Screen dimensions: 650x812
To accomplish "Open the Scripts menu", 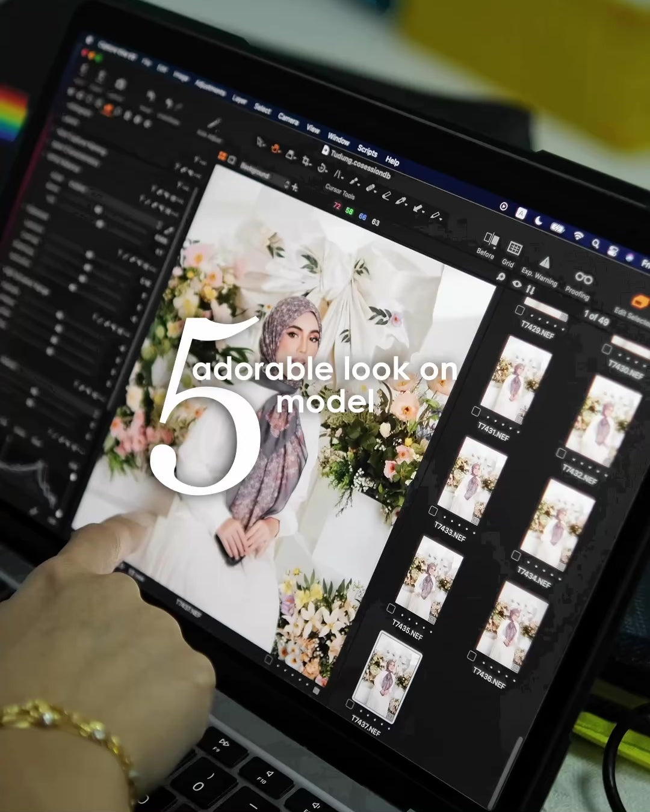I will (367, 150).
